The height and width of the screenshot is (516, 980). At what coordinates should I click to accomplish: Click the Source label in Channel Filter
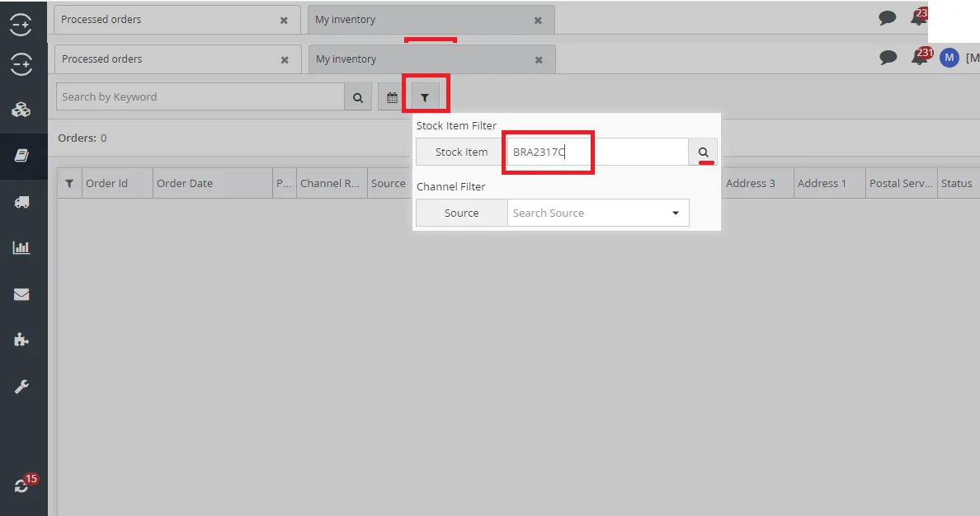462,213
